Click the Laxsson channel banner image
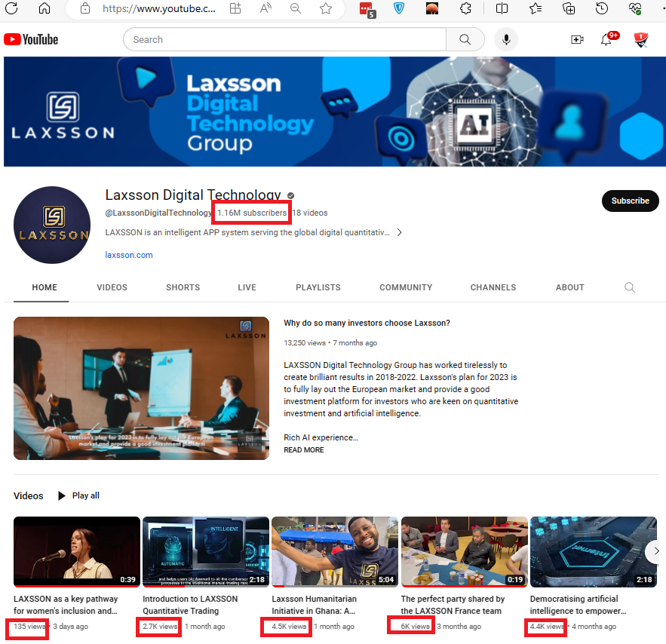This screenshot has width=666, height=644. [335, 112]
